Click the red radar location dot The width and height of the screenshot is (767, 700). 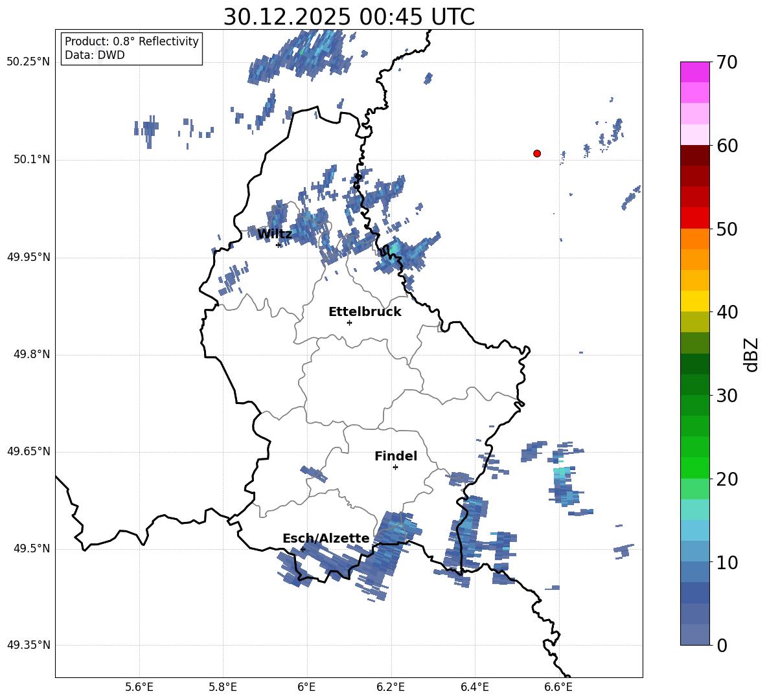point(537,153)
